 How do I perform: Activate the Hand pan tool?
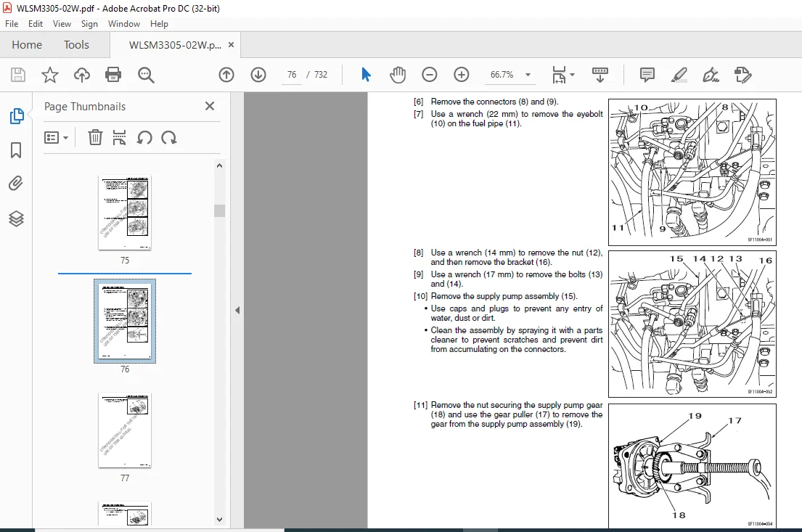coord(398,75)
